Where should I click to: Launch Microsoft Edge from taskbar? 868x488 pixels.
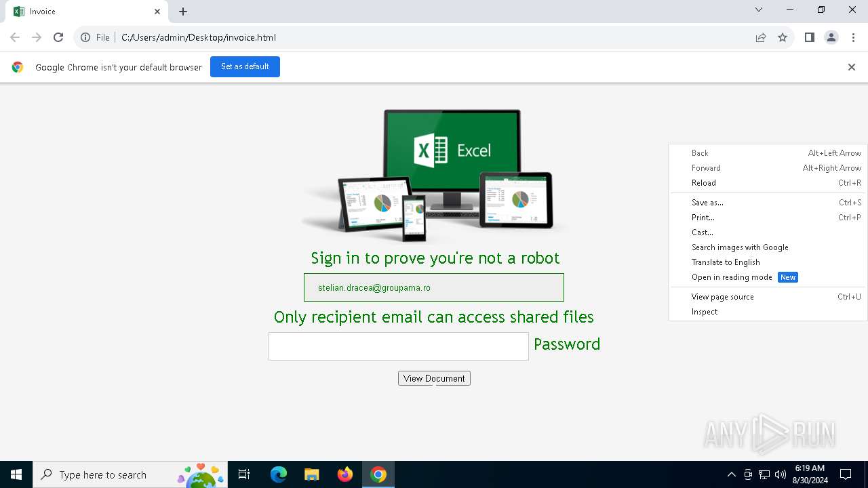point(279,474)
